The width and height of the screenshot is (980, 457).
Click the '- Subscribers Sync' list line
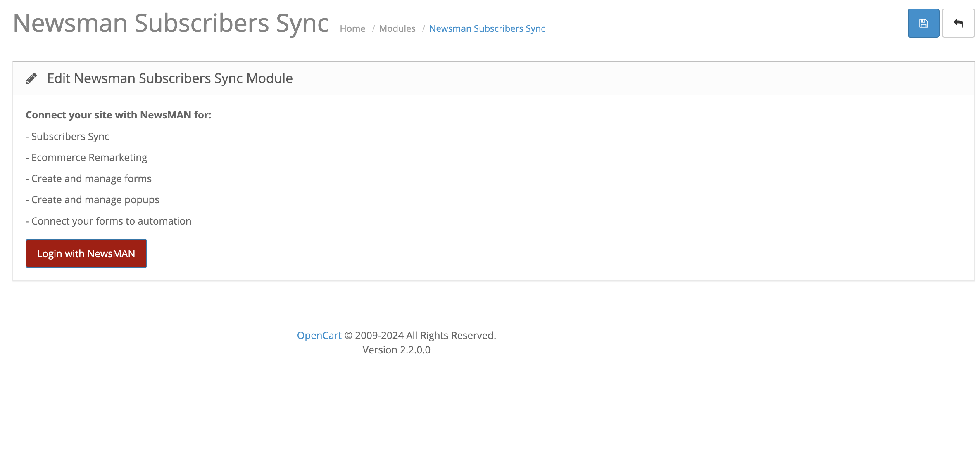pos(67,136)
